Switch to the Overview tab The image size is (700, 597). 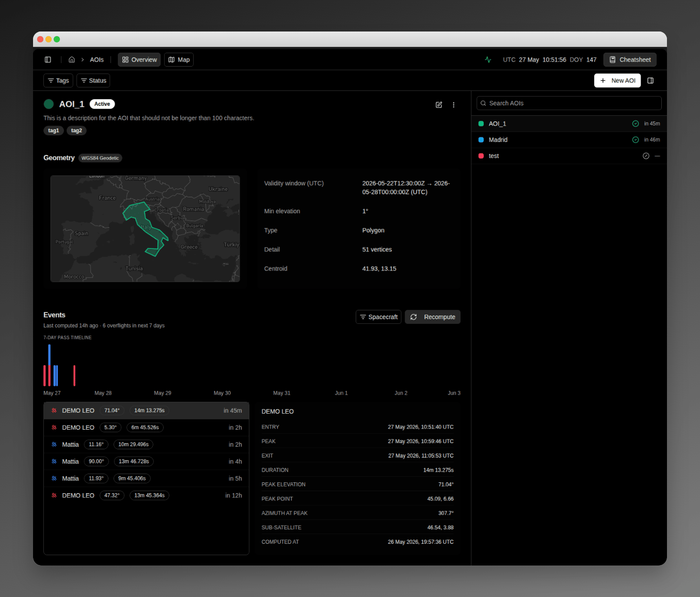click(139, 60)
